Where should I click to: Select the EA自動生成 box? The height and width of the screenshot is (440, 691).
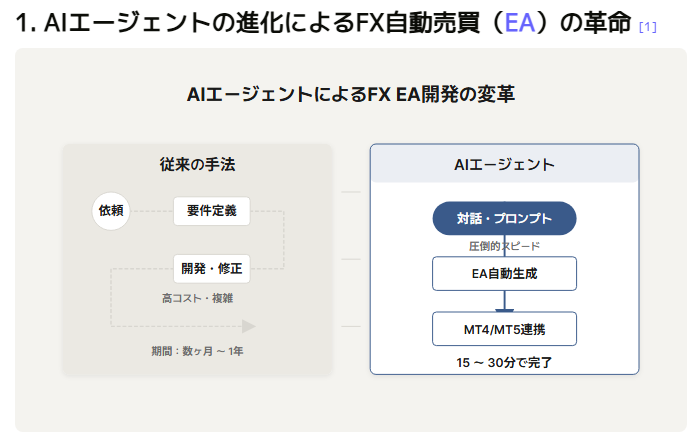(x=504, y=274)
